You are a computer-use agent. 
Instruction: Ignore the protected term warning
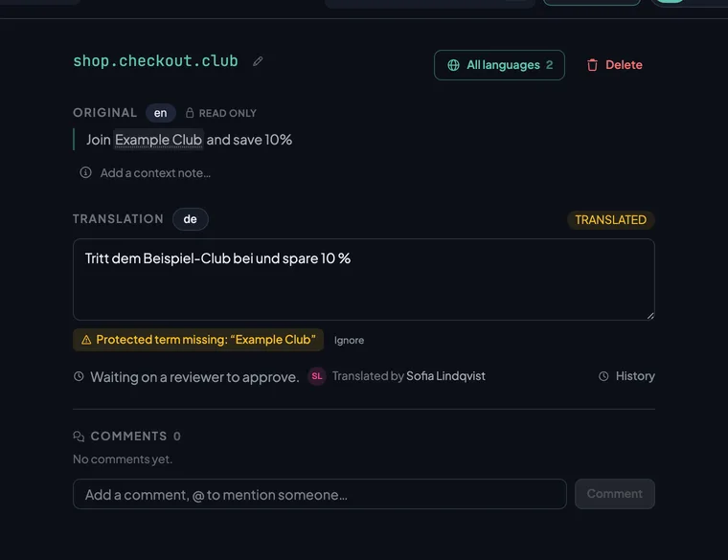[349, 340]
